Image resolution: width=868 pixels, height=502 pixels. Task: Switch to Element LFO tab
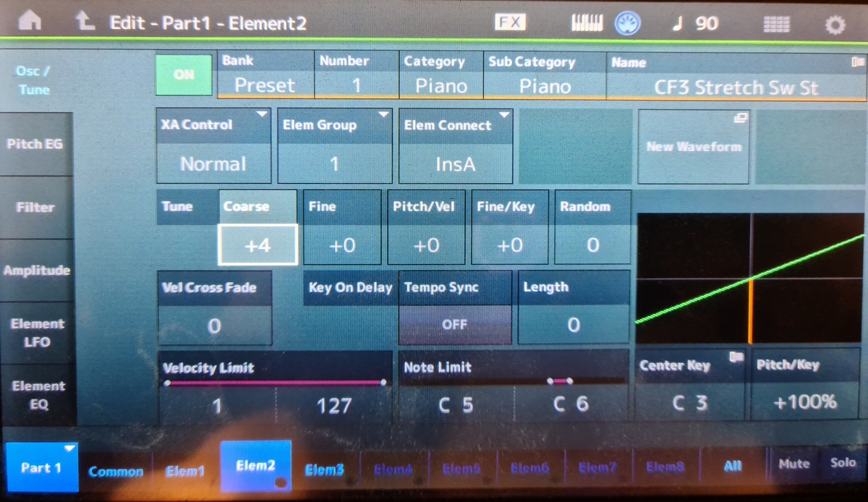click(36, 333)
